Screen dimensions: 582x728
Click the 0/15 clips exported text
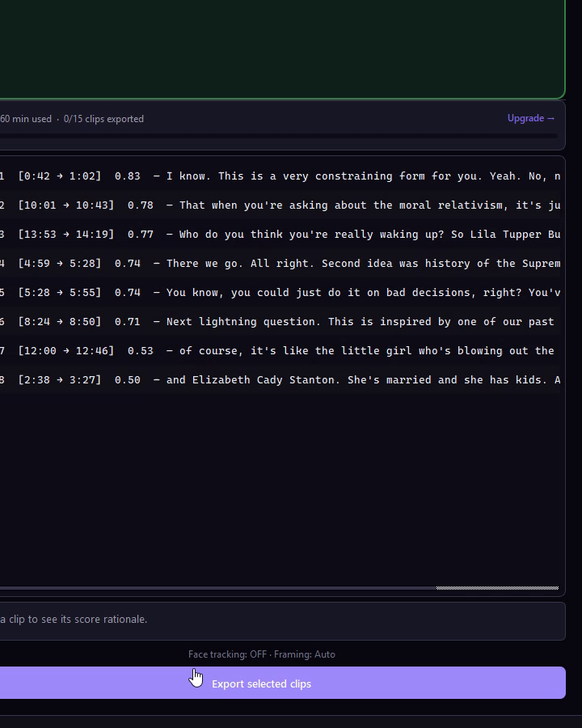click(103, 119)
